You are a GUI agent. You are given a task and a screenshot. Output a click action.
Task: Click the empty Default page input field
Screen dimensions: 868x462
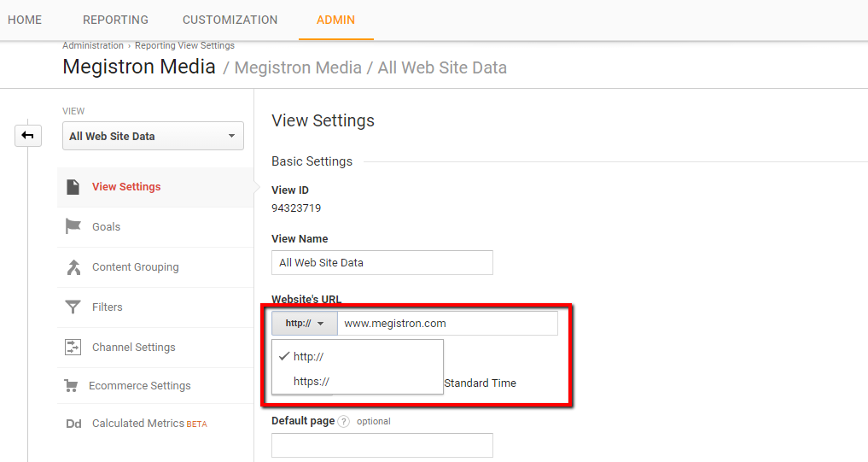pos(382,446)
